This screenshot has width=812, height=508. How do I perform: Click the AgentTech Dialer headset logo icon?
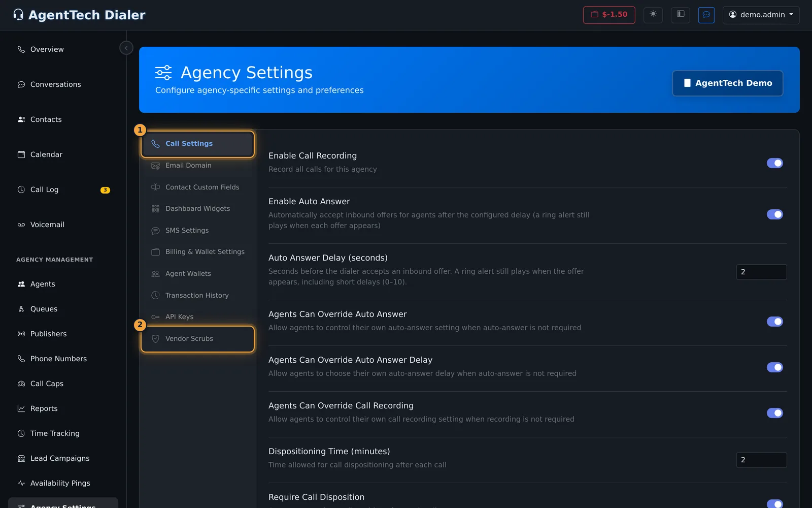tap(18, 15)
